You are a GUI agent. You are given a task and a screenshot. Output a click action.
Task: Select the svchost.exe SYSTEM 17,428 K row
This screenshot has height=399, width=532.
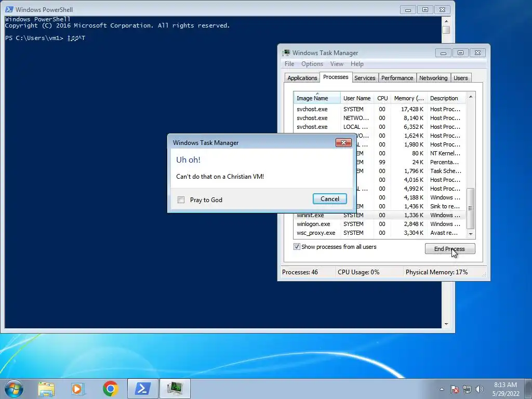pyautogui.click(x=380, y=109)
